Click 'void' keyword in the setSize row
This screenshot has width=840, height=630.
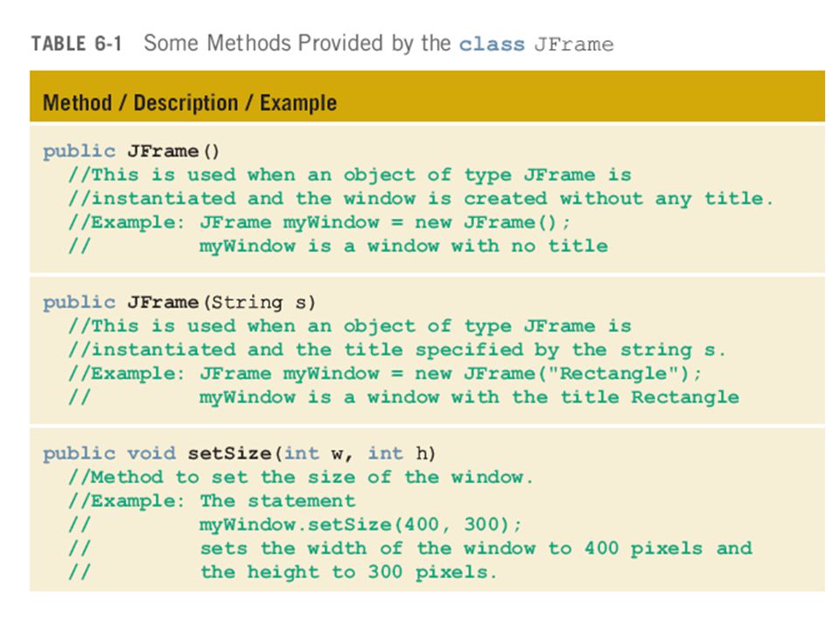point(151,453)
